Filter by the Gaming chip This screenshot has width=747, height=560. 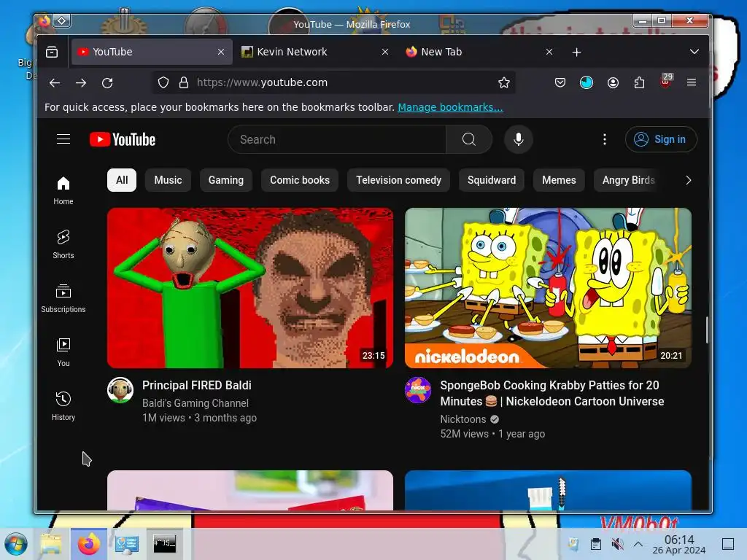[x=226, y=180]
